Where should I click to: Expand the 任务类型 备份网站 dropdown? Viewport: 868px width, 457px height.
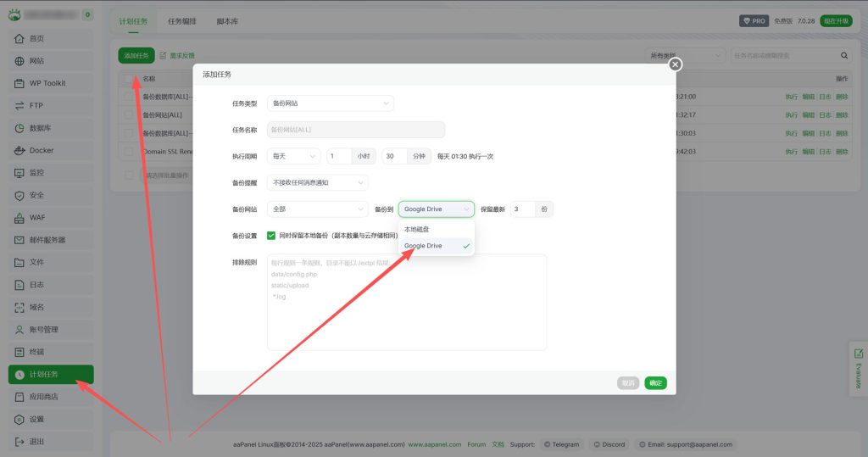click(330, 103)
